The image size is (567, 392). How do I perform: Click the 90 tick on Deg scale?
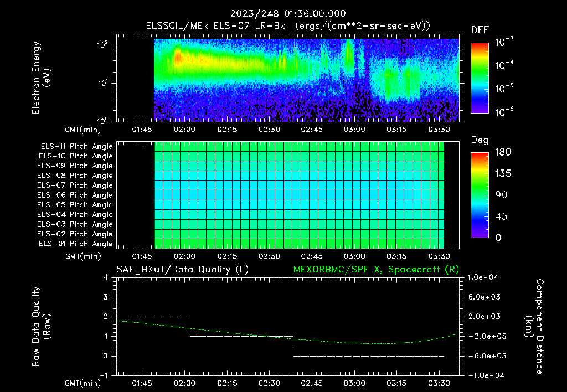pos(502,195)
